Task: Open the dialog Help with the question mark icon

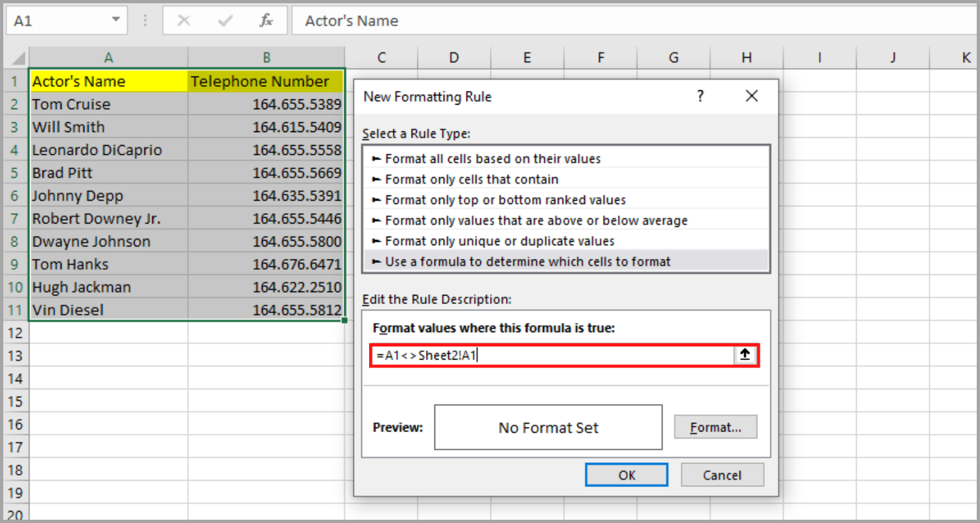Action: (700, 95)
